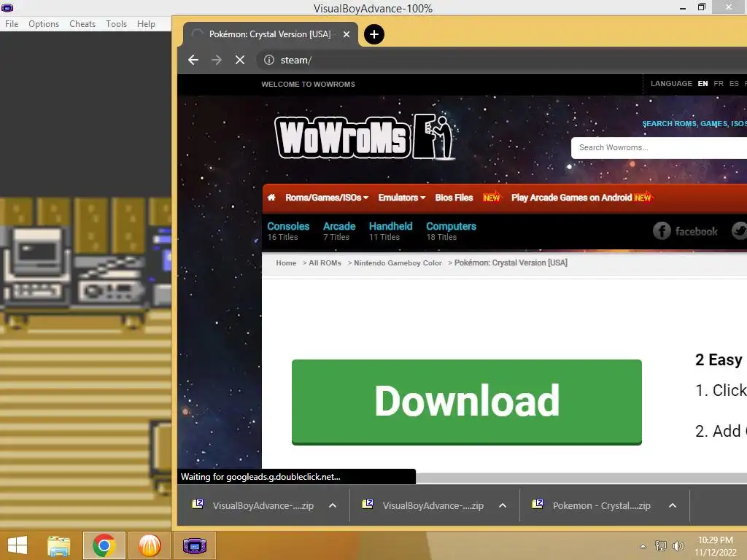Open the Consoles category with 16 titles

pos(287,231)
